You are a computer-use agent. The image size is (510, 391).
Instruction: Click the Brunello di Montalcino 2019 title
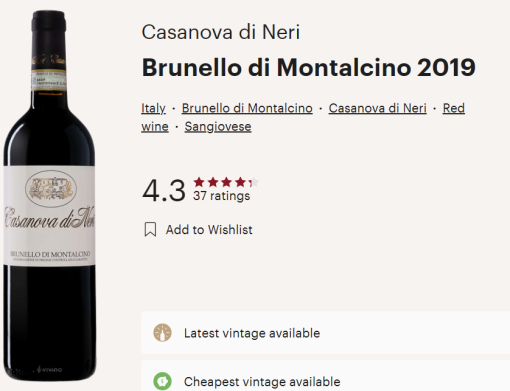point(309,68)
